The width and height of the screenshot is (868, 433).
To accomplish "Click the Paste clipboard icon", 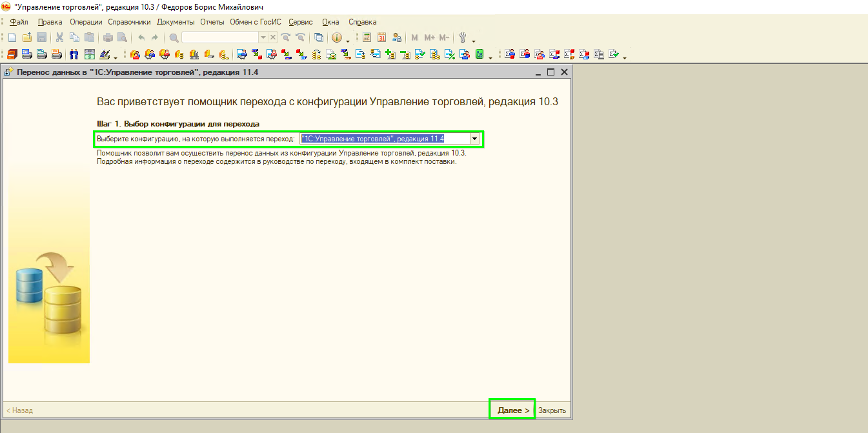I will coord(89,37).
